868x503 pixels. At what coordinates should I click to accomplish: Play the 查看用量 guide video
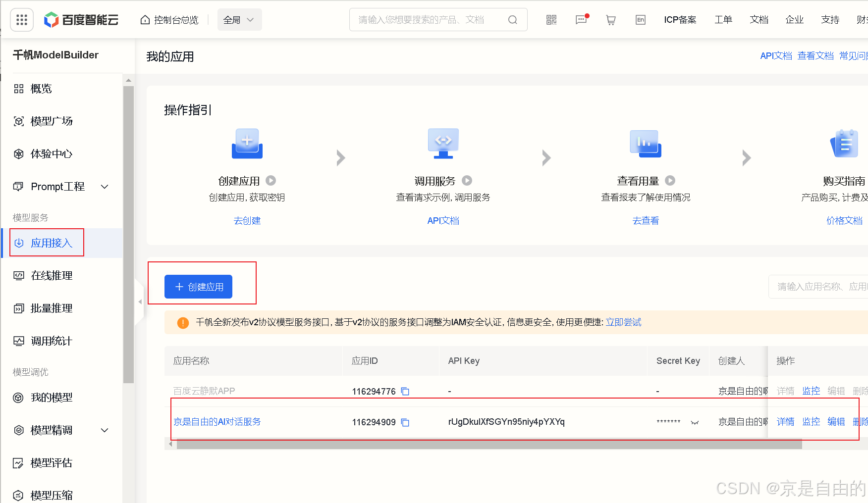click(670, 181)
